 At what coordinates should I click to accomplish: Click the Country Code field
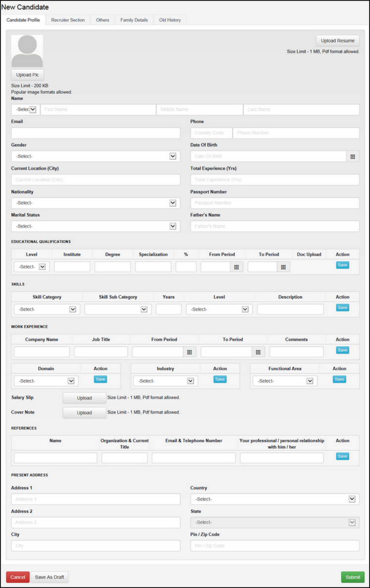click(x=211, y=133)
